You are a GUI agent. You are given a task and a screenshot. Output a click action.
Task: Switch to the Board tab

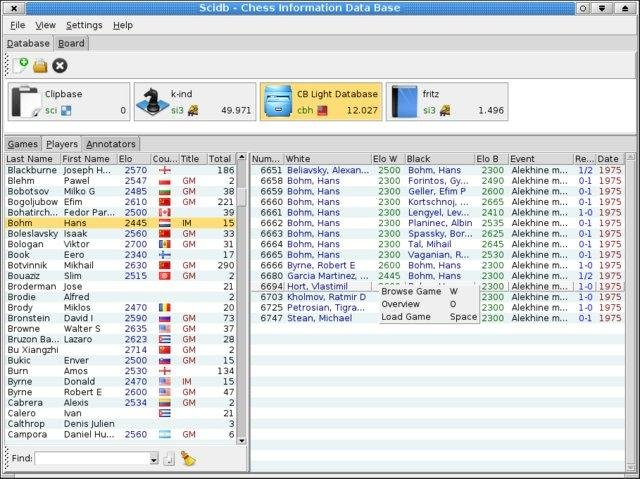tap(71, 44)
